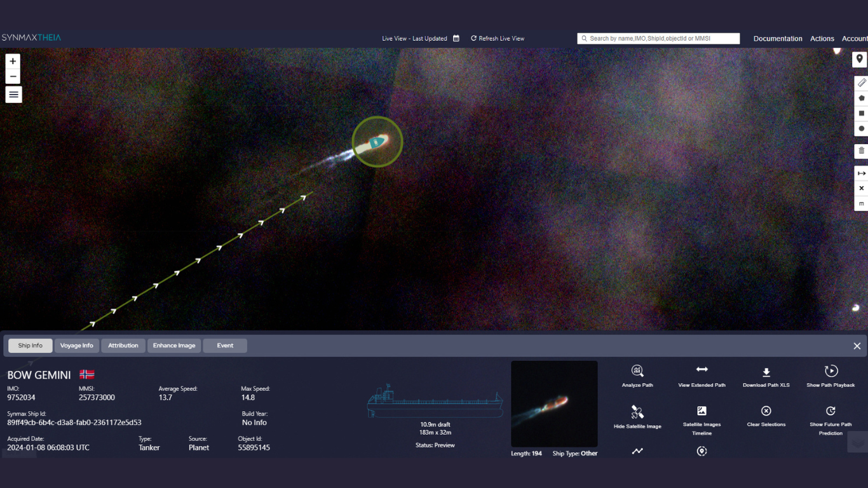This screenshot has height=488, width=868.
Task: Click the ship search input field
Action: point(662,39)
